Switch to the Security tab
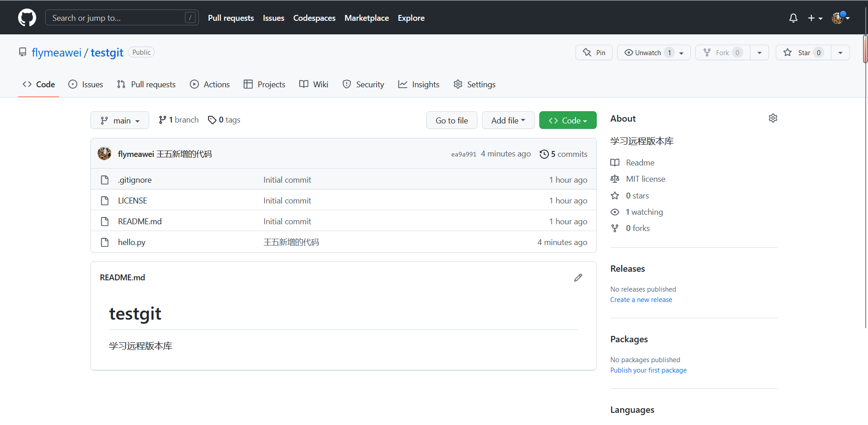The image size is (868, 425). pyautogui.click(x=363, y=84)
